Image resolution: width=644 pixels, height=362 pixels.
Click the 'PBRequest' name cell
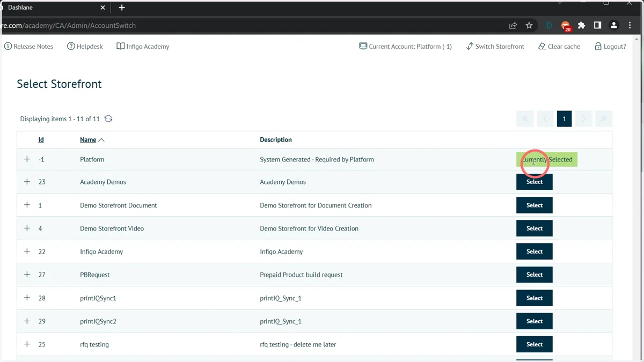[95, 275]
